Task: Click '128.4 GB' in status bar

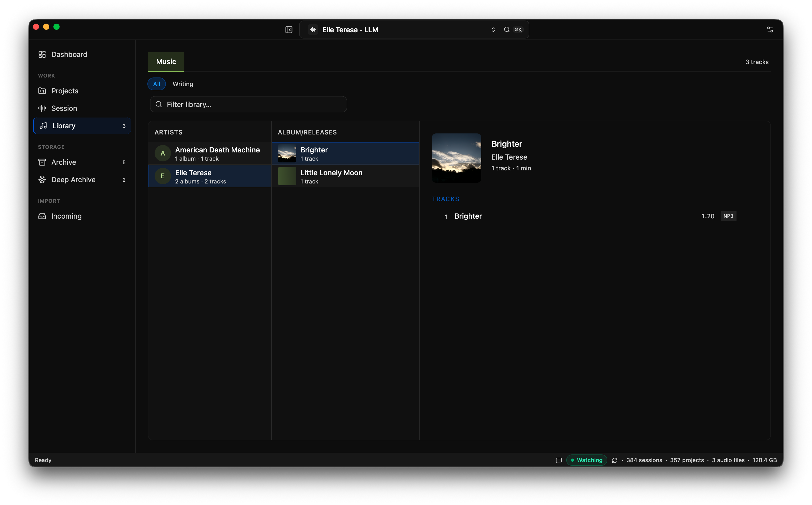Action: pyautogui.click(x=764, y=460)
